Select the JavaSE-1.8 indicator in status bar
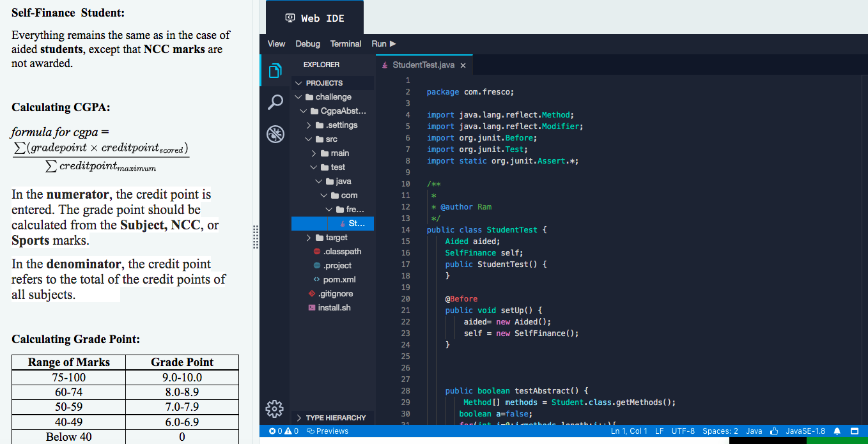The width and height of the screenshot is (868, 444). [x=805, y=431]
